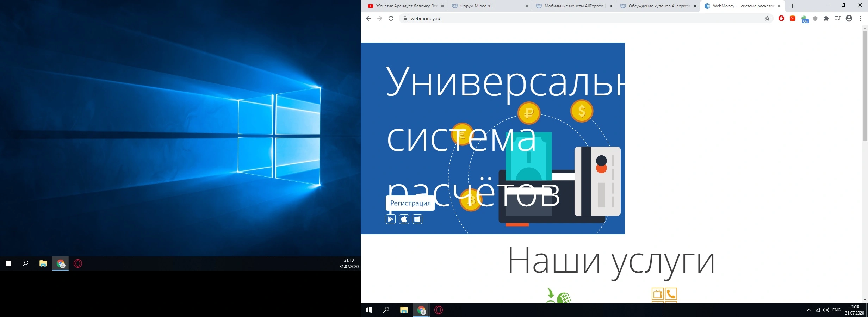This screenshot has width=868, height=317.
Task: Select the active WebMoney tab
Action: pos(743,6)
